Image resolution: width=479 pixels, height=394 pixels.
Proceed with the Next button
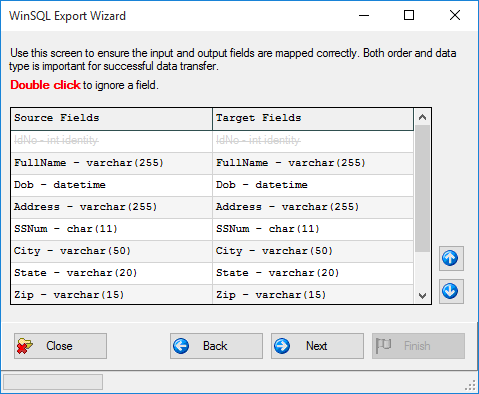pyautogui.click(x=317, y=346)
